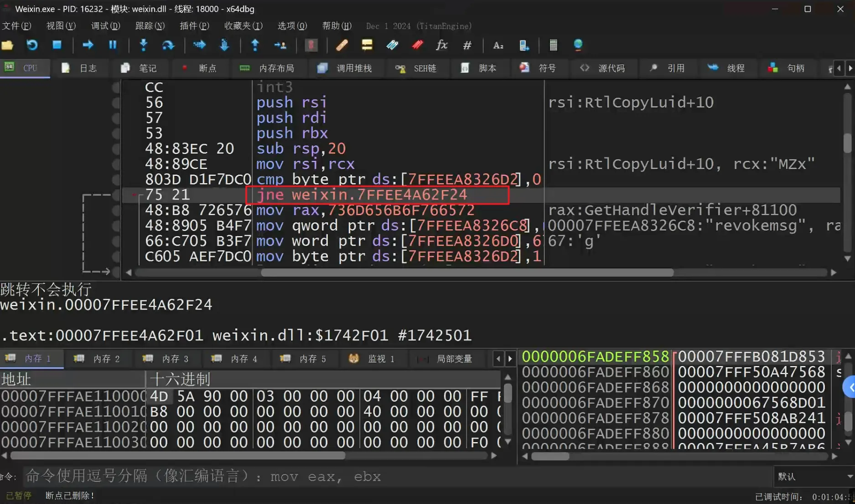Select the jne weixin.7FFEE4A62F24 instruction
The width and height of the screenshot is (855, 504).
click(362, 195)
